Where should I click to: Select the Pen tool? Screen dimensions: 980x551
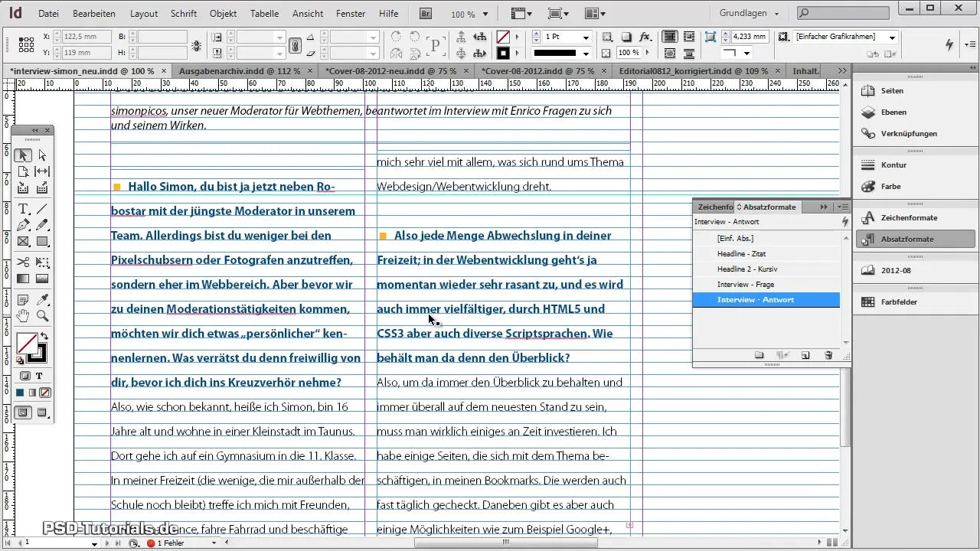pyautogui.click(x=23, y=225)
